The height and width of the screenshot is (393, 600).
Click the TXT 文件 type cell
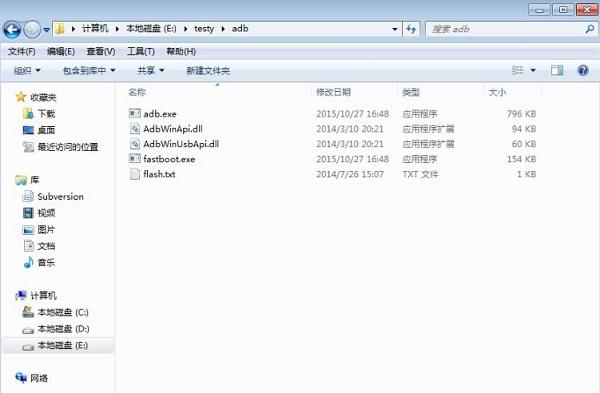point(420,174)
